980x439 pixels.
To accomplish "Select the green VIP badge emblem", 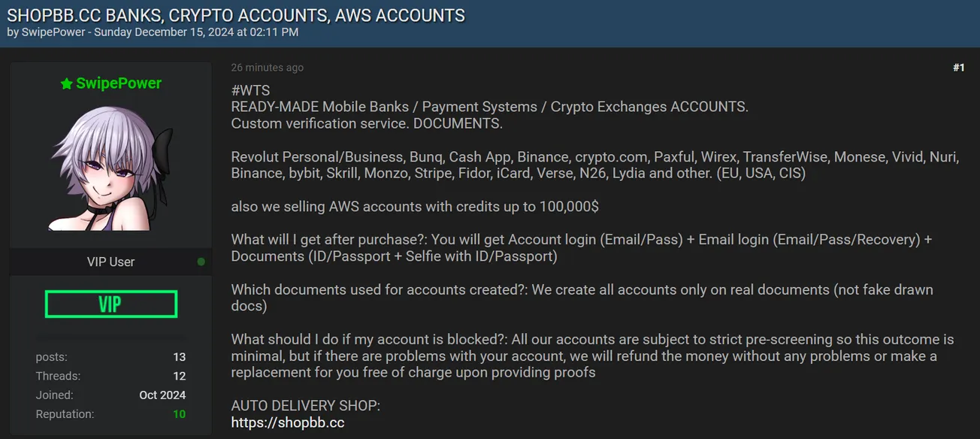I will (x=110, y=304).
